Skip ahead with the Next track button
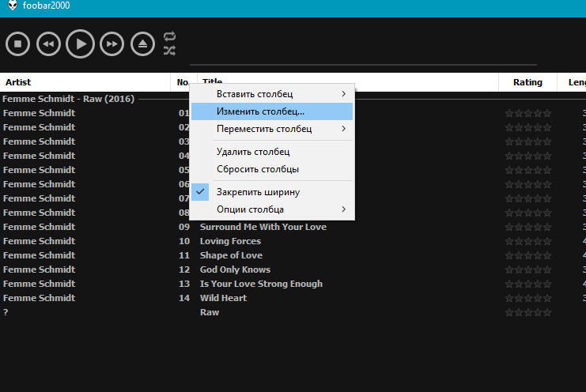 [112, 43]
